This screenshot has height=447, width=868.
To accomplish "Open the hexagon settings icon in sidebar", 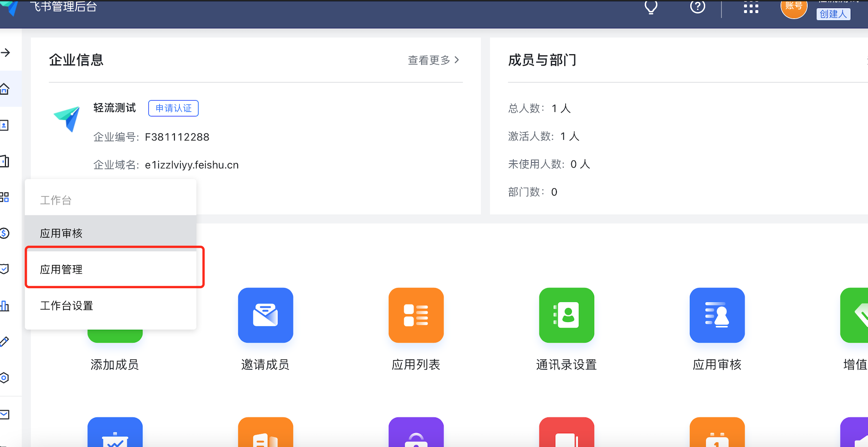I will click(5, 378).
